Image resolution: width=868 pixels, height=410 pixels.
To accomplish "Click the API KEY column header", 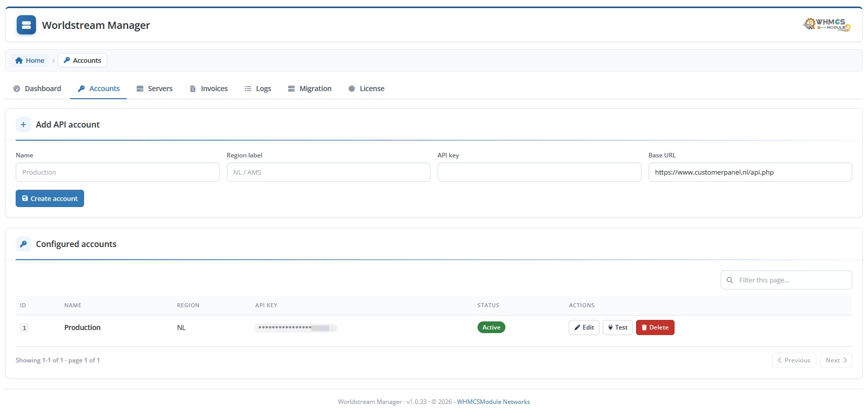I will click(266, 305).
